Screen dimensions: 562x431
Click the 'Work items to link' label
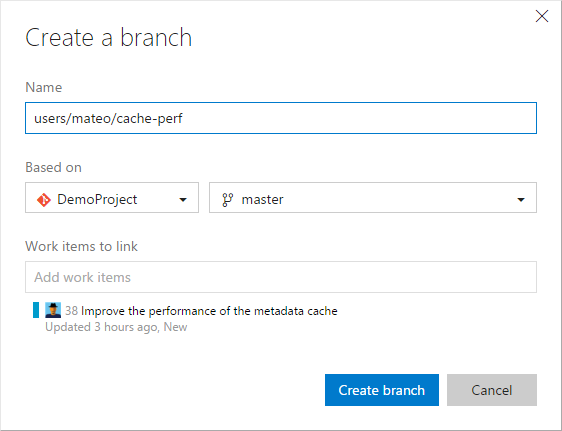pos(81,246)
